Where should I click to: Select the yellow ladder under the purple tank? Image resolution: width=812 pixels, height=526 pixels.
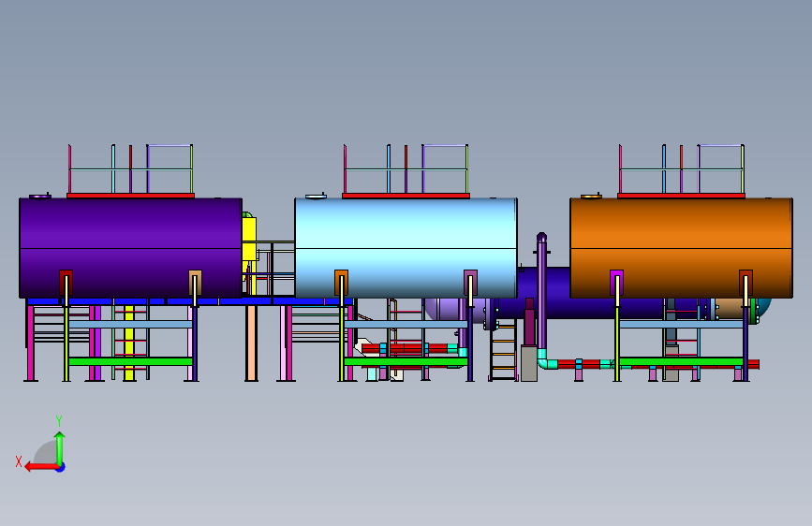pyautogui.click(x=129, y=343)
